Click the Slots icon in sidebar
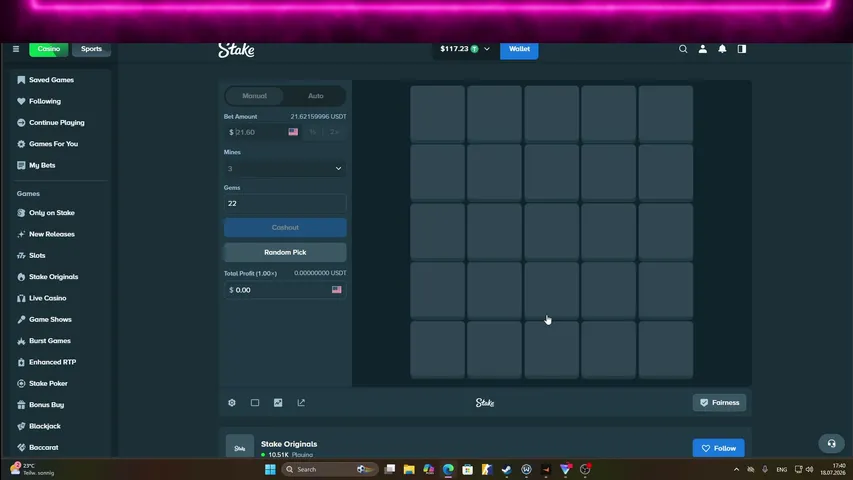 [21, 255]
